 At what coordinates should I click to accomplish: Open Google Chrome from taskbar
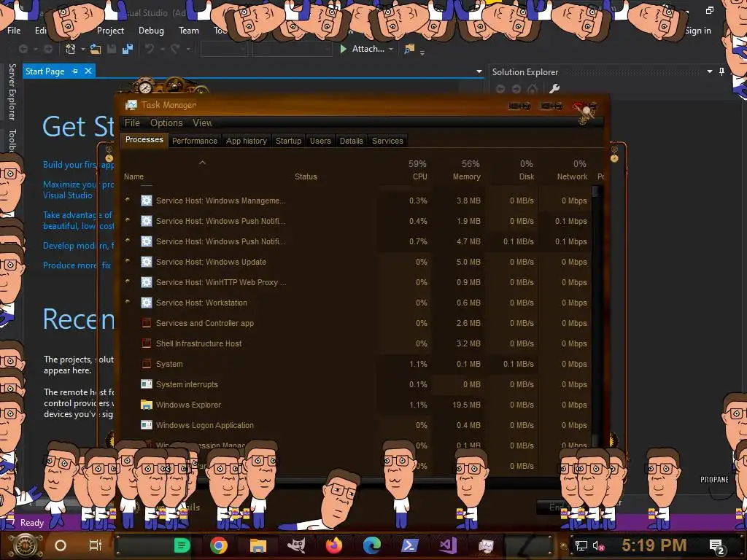coord(219,545)
